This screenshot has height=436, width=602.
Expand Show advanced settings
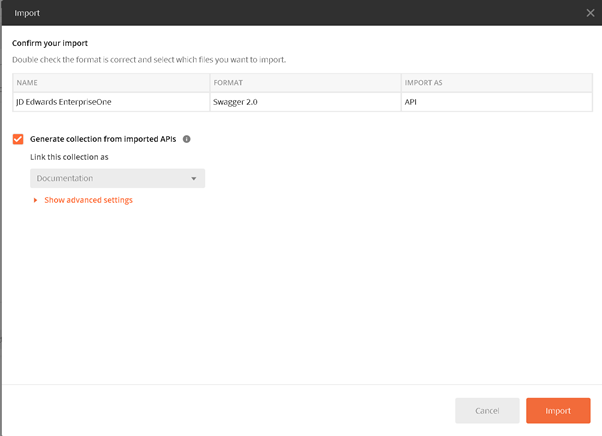click(88, 200)
